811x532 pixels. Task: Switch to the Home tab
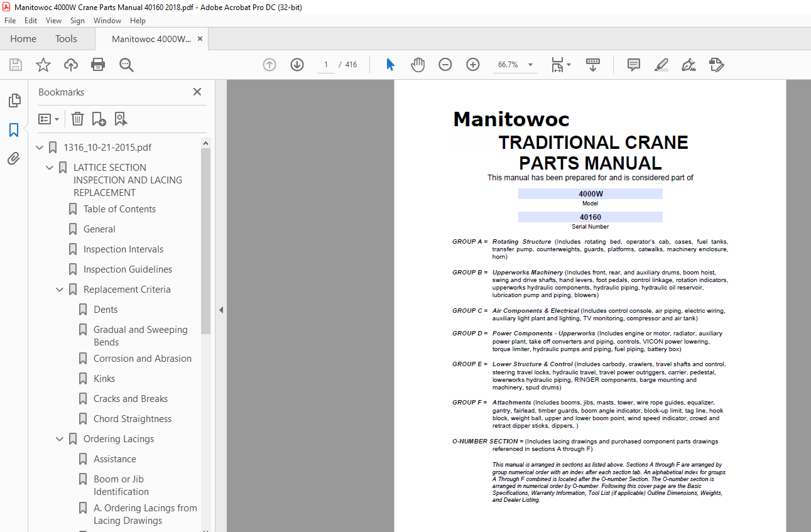[23, 39]
